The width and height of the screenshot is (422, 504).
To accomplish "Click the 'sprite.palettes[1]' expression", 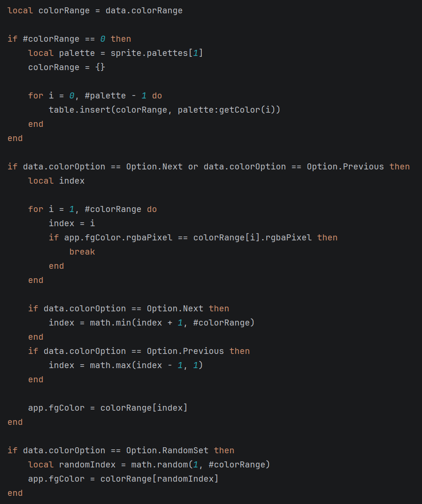I will (157, 53).
